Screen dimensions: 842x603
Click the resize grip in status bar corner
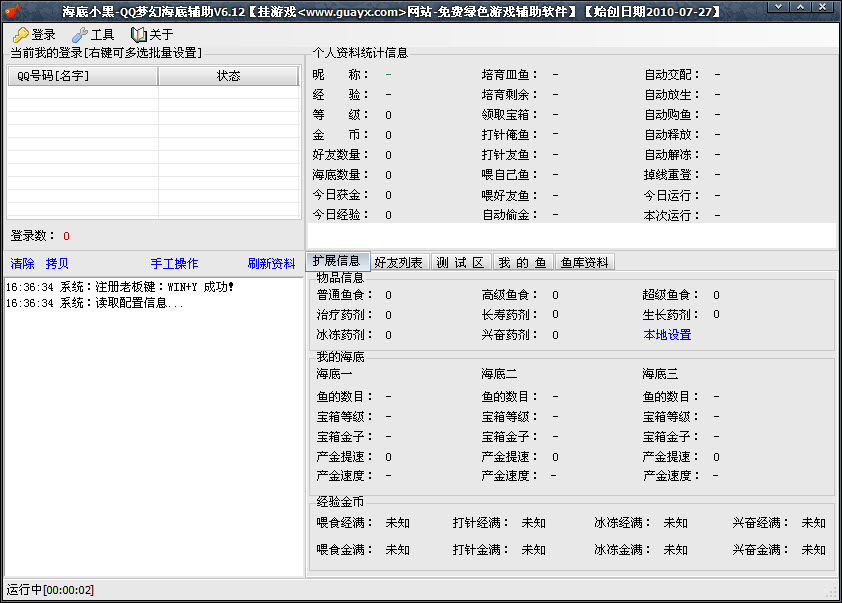point(831,592)
